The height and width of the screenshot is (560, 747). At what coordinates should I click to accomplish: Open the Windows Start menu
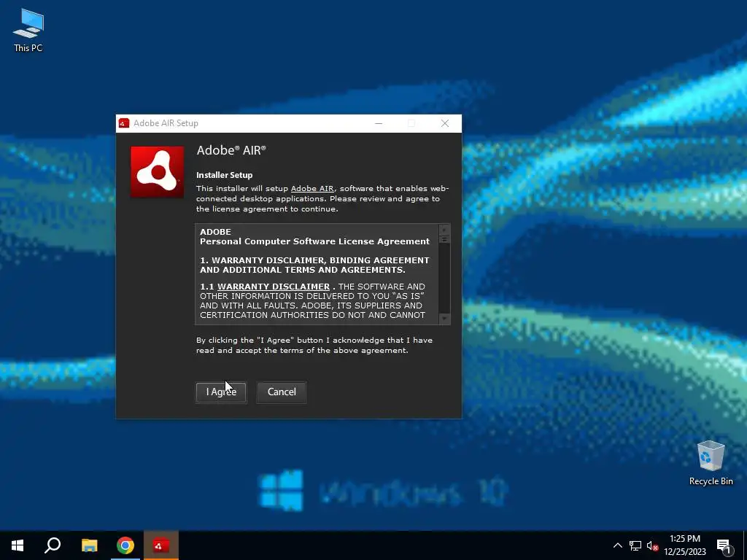[18, 545]
